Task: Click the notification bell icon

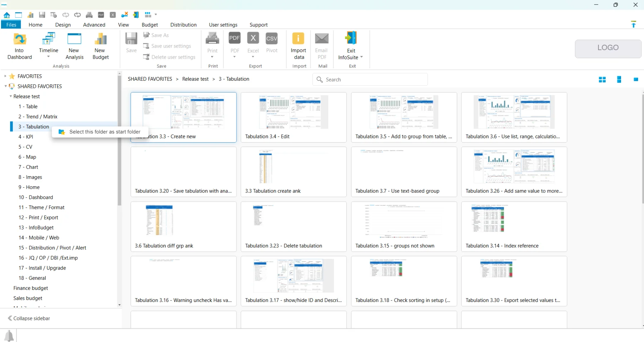Action: click(9, 336)
